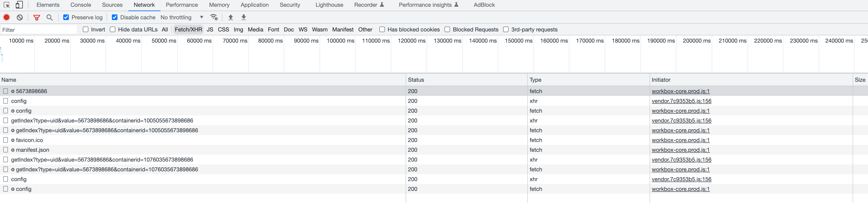
Task: Clear the network log
Action: click(x=20, y=17)
